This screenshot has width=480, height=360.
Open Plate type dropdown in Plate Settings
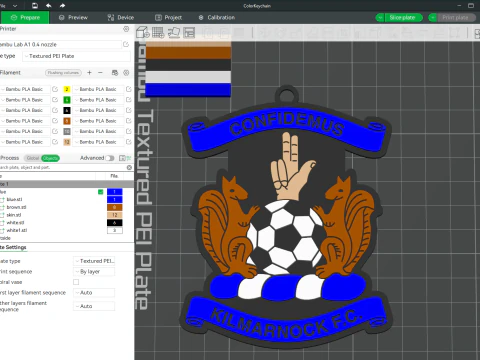(94, 261)
